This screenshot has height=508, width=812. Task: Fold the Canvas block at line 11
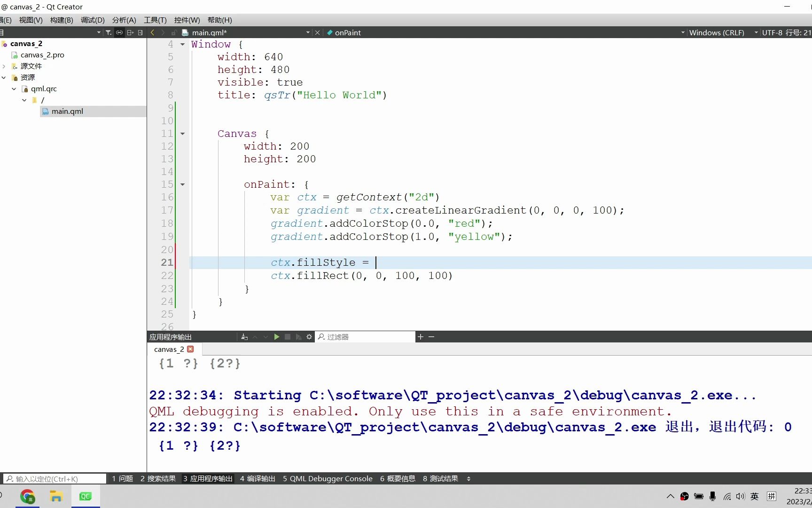[x=182, y=134]
